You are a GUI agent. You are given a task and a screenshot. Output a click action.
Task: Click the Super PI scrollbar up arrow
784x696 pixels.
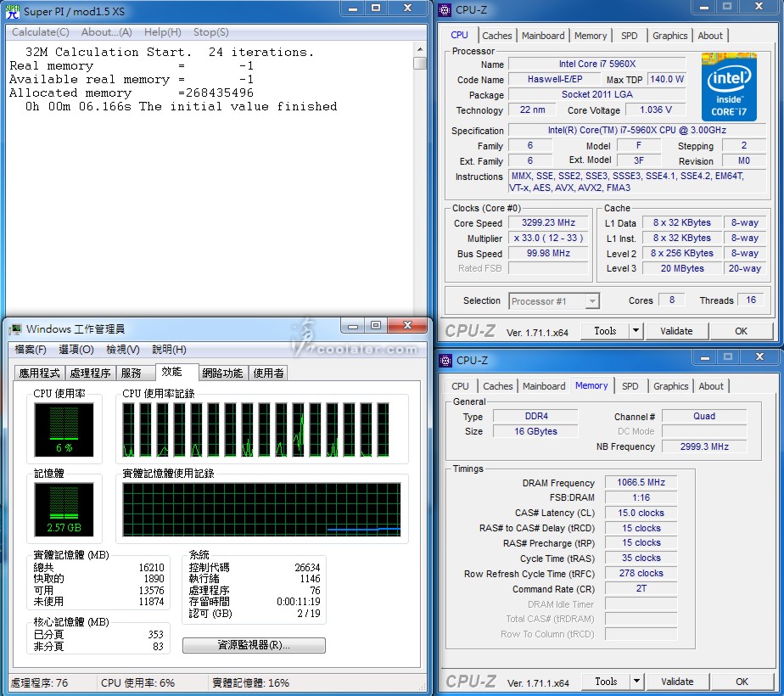click(420, 49)
